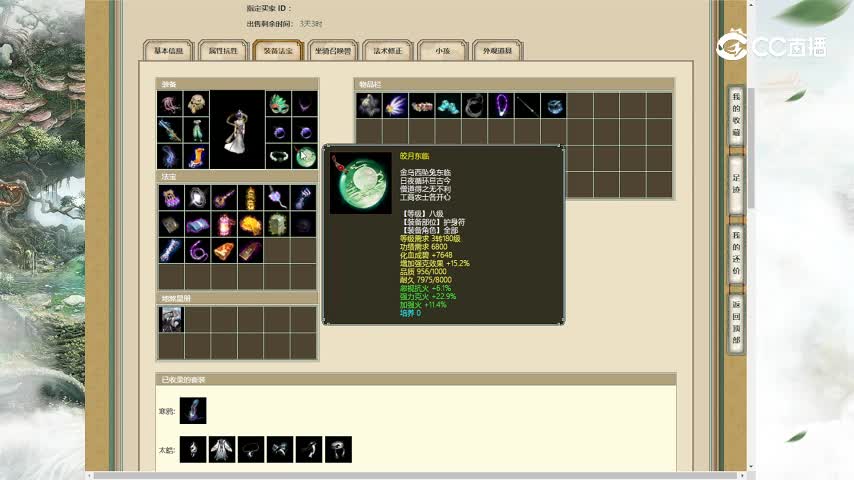
Task: Select the golden flame cloud artifact
Action: 250,224
